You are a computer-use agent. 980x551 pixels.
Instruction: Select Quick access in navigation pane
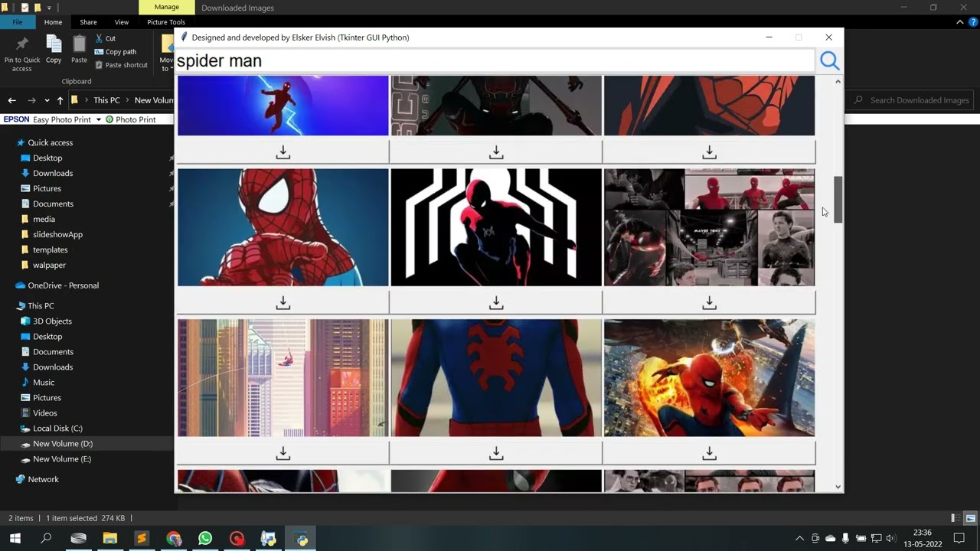[x=51, y=142]
